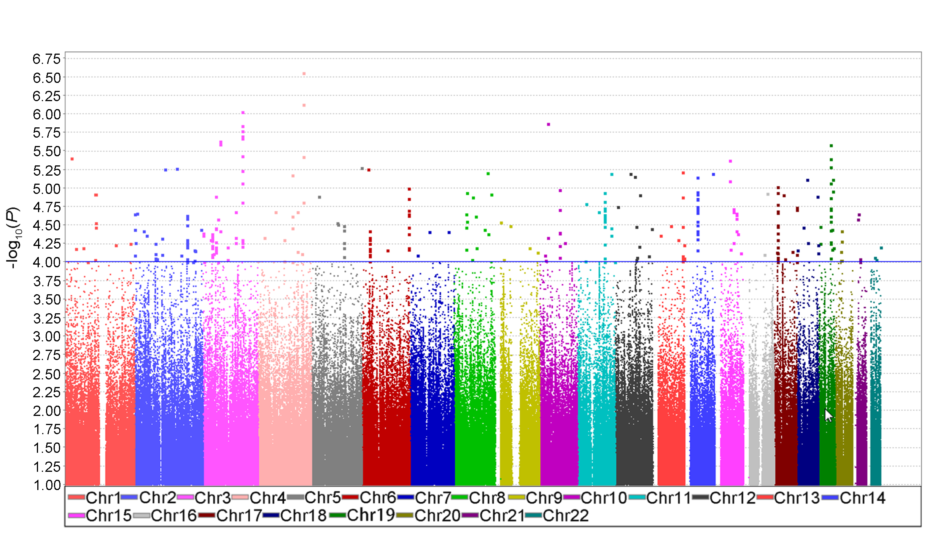
Task: Click the Chr22 legend color swatch
Action: 533,516
